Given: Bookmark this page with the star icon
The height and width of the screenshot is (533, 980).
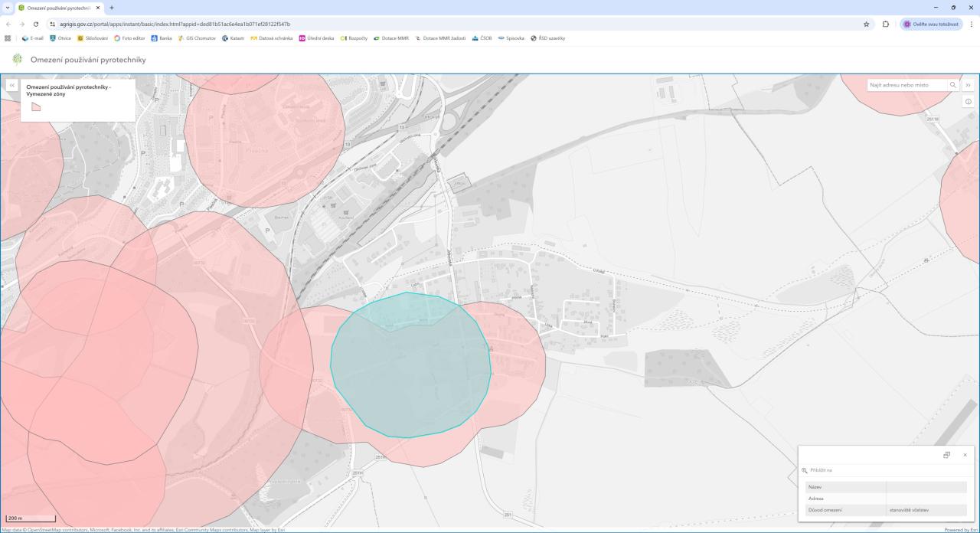Looking at the screenshot, I should coord(866,24).
